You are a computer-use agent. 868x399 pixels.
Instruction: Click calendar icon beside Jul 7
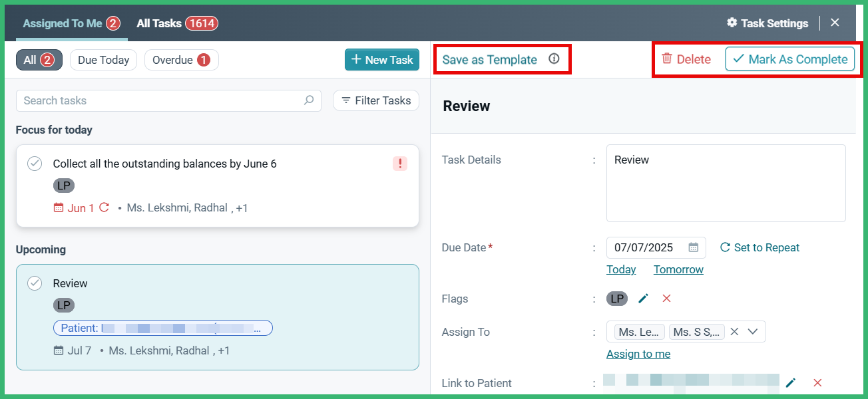coord(59,350)
